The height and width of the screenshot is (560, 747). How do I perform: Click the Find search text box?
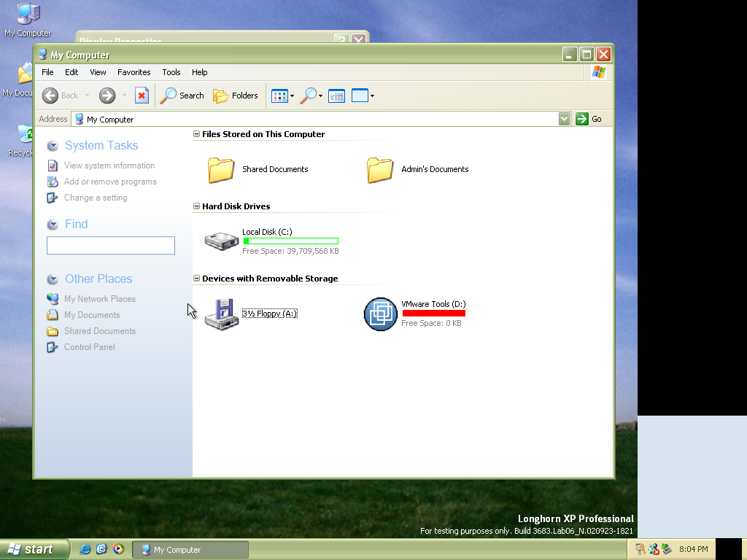click(x=111, y=246)
